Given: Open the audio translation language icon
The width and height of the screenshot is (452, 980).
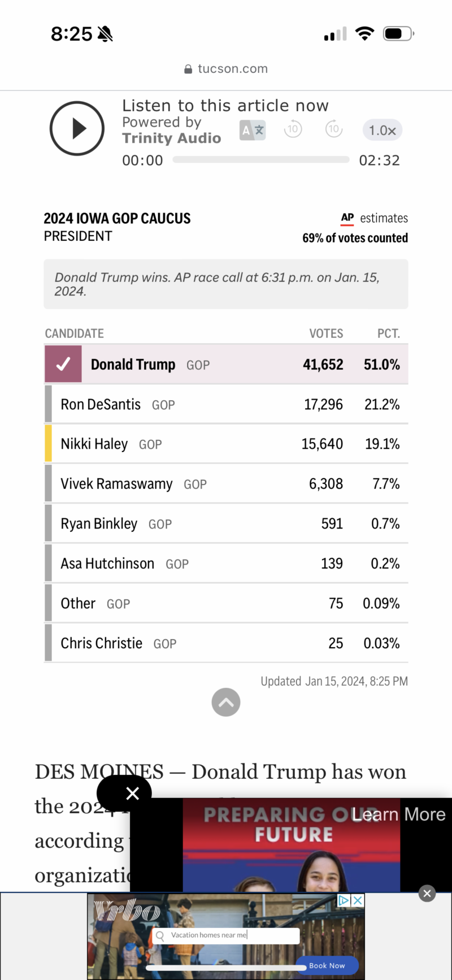Looking at the screenshot, I should click(x=253, y=131).
